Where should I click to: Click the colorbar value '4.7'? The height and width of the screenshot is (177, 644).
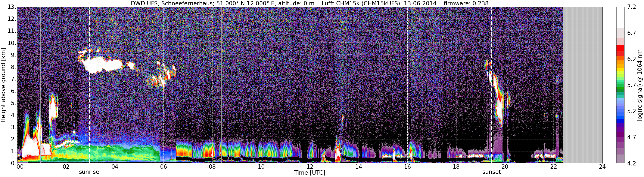tap(632, 137)
